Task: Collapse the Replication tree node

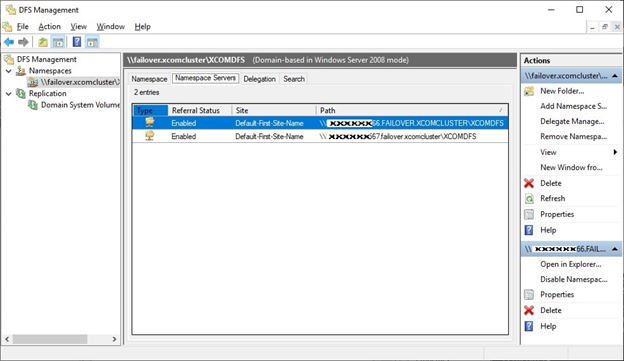Action: click(x=9, y=94)
